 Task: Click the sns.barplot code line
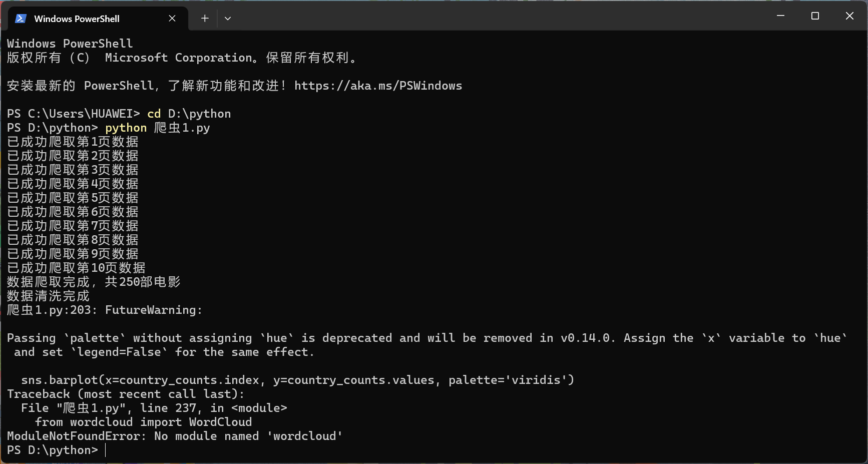point(297,380)
